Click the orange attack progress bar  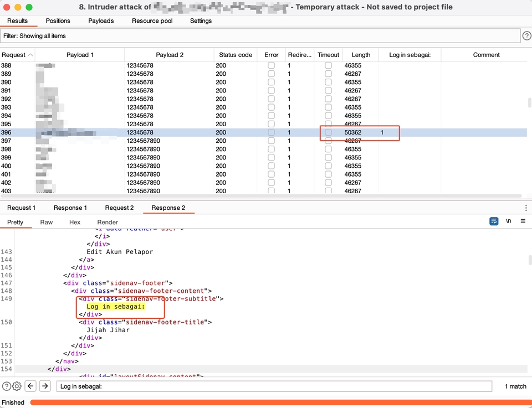coord(280,402)
